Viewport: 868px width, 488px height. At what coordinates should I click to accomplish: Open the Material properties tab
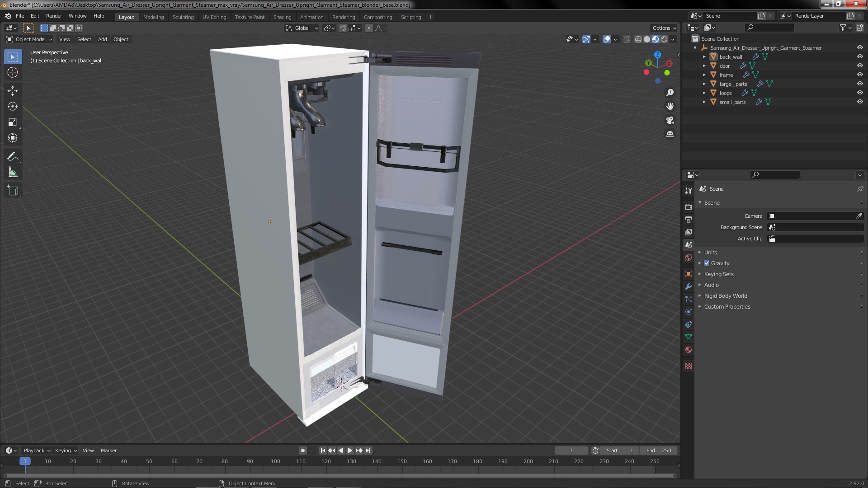point(689,350)
